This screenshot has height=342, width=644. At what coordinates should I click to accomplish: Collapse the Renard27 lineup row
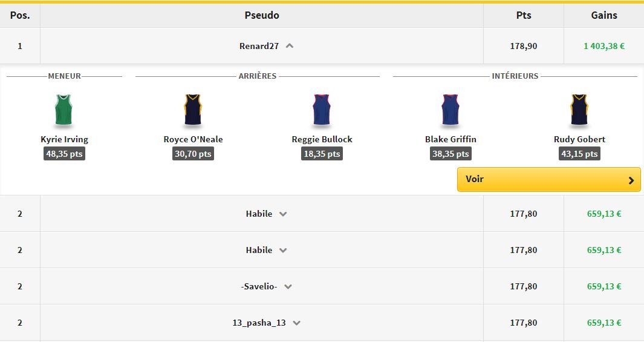tap(290, 45)
